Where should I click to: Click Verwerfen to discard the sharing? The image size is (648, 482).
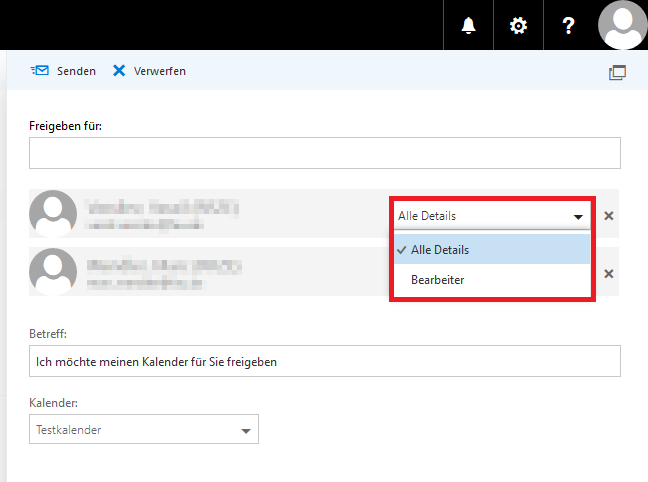[x=149, y=71]
